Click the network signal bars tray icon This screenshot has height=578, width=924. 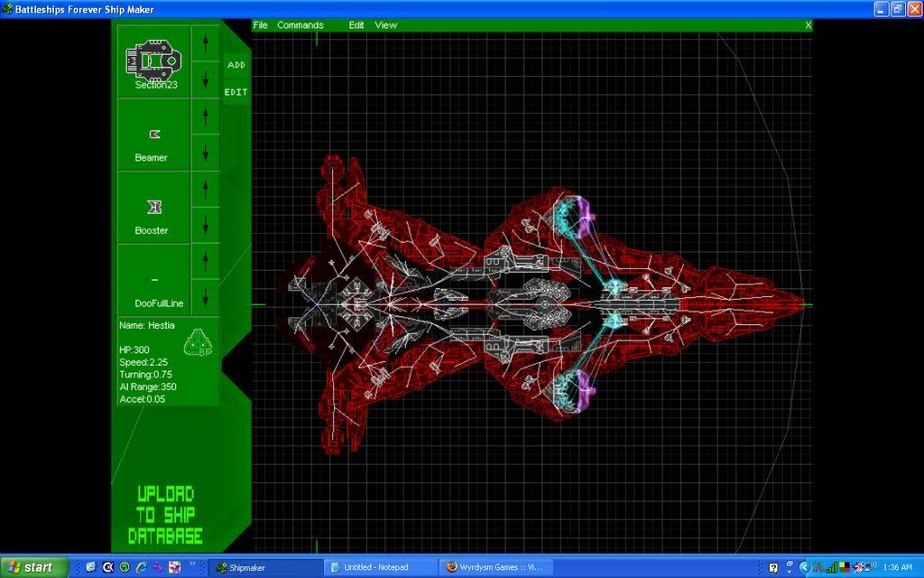[831, 568]
